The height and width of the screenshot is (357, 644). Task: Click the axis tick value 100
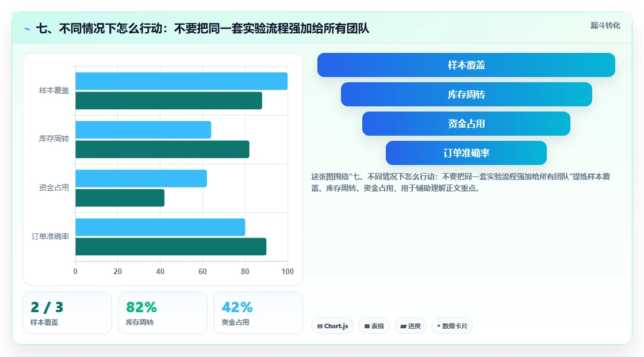287,271
